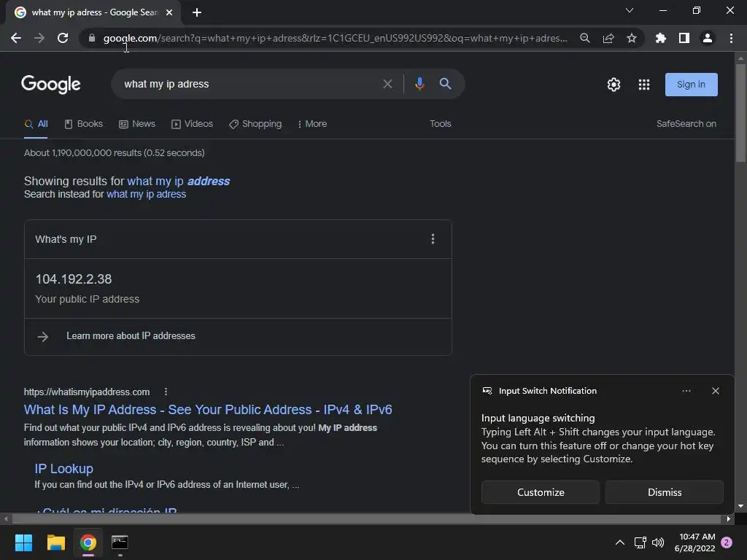The image size is (747, 560).
Task: Open Google quick settings gear
Action: (614, 85)
